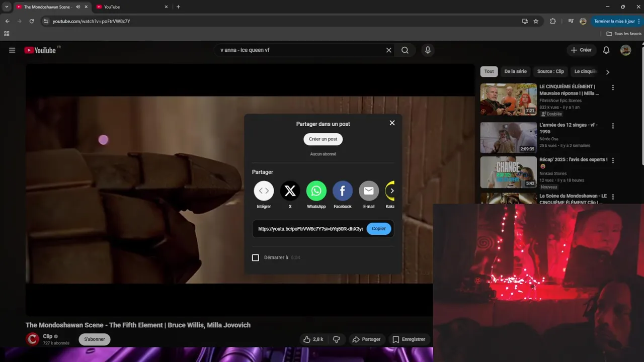Clear the search box text
This screenshot has width=644, height=362.
pos(388,50)
